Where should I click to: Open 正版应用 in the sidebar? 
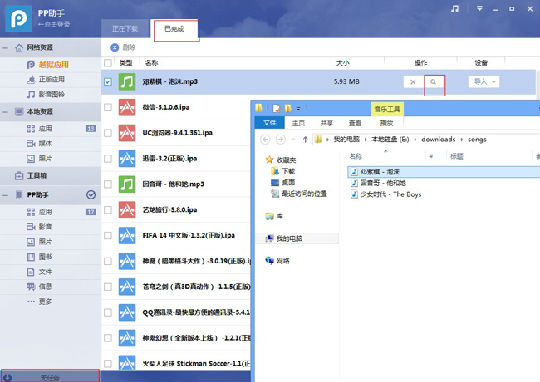(x=51, y=79)
